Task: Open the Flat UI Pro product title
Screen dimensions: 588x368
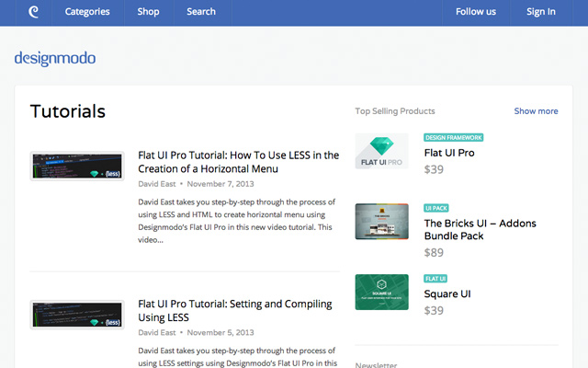Action: (x=449, y=153)
